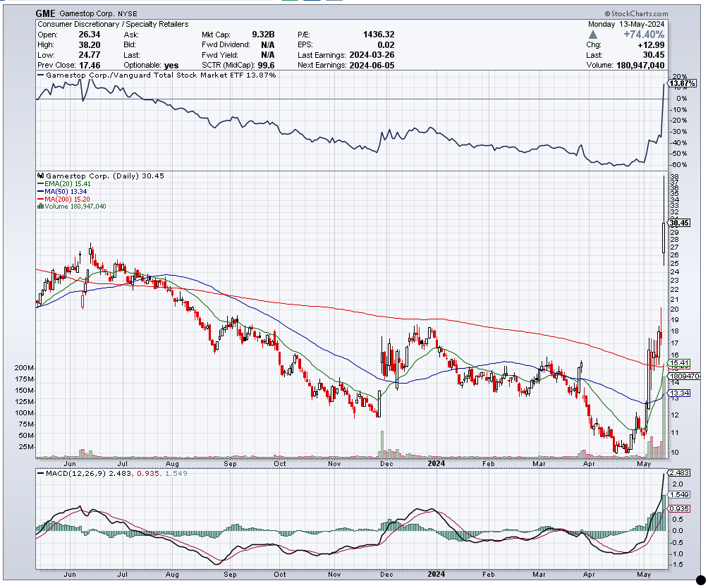Click the -60% ratio axis label

click(x=679, y=165)
